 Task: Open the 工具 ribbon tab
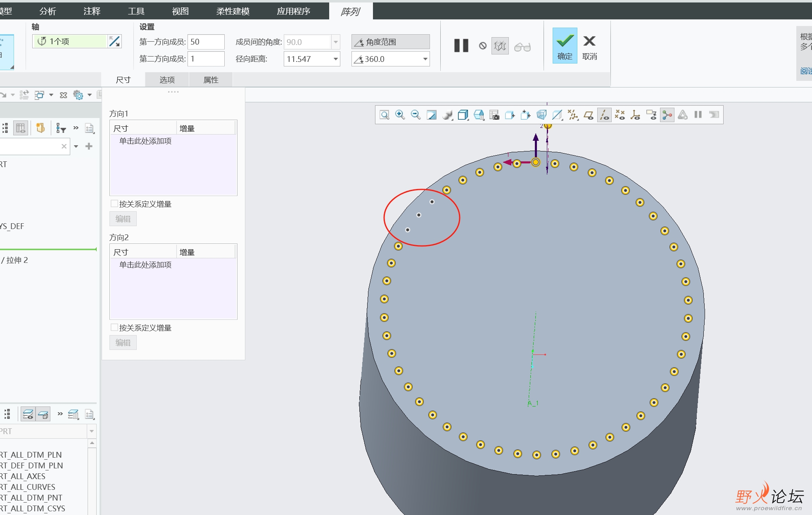(x=136, y=11)
